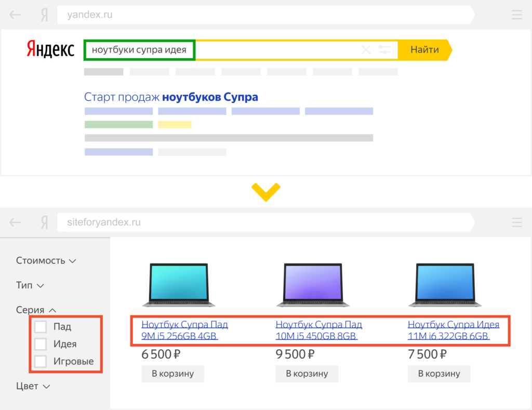Viewport: 532px width, 410px height.
Task: Click the back arrow in the siteforyandex.ru browser
Action: click(15, 222)
